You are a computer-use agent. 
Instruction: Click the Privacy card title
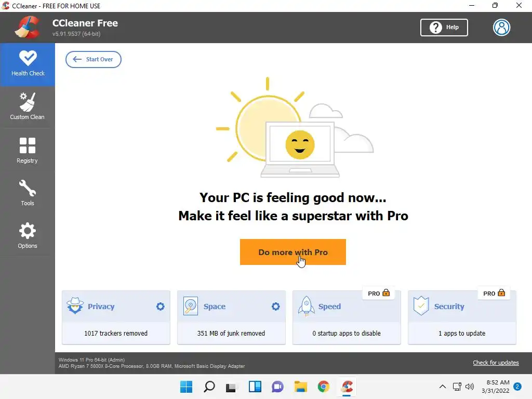101,307
